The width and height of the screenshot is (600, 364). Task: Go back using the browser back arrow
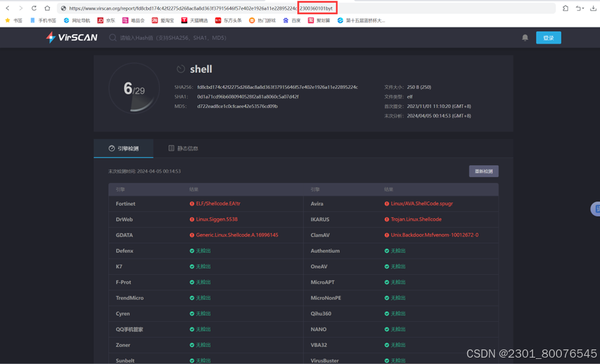coord(8,8)
